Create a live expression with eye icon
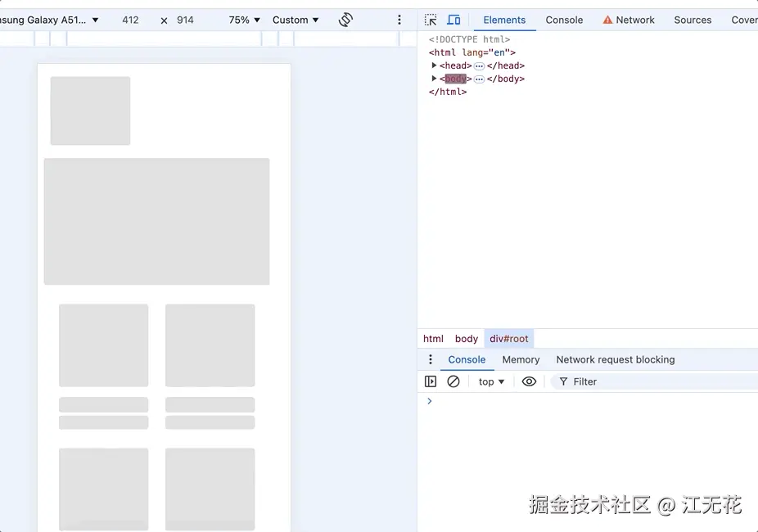 pyautogui.click(x=529, y=381)
